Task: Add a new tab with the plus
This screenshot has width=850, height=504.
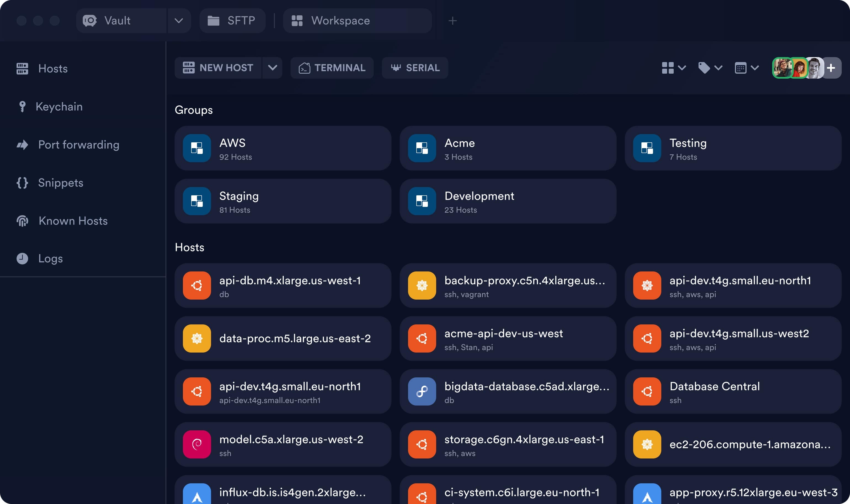Action: (452, 21)
